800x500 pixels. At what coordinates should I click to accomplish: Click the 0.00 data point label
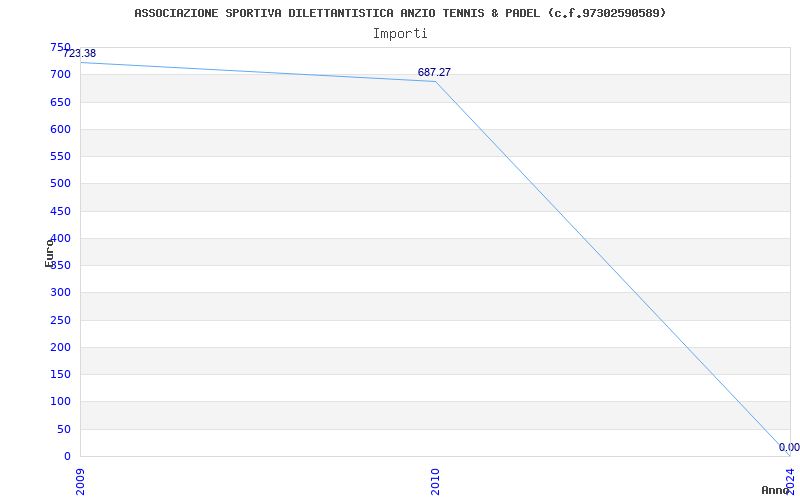point(789,447)
